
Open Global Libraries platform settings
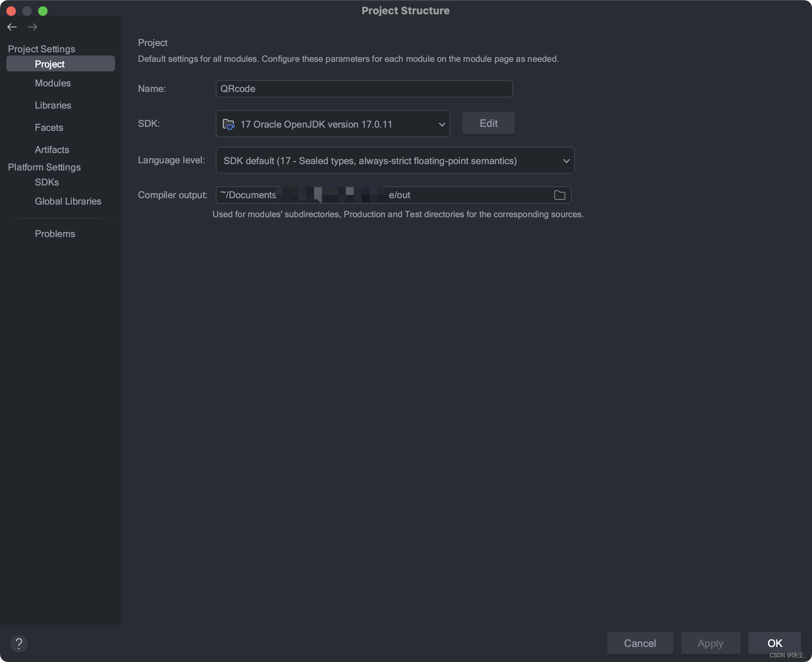pyautogui.click(x=68, y=201)
